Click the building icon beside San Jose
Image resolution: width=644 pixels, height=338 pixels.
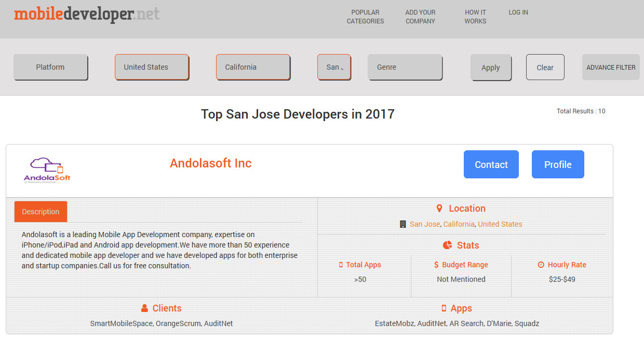403,224
